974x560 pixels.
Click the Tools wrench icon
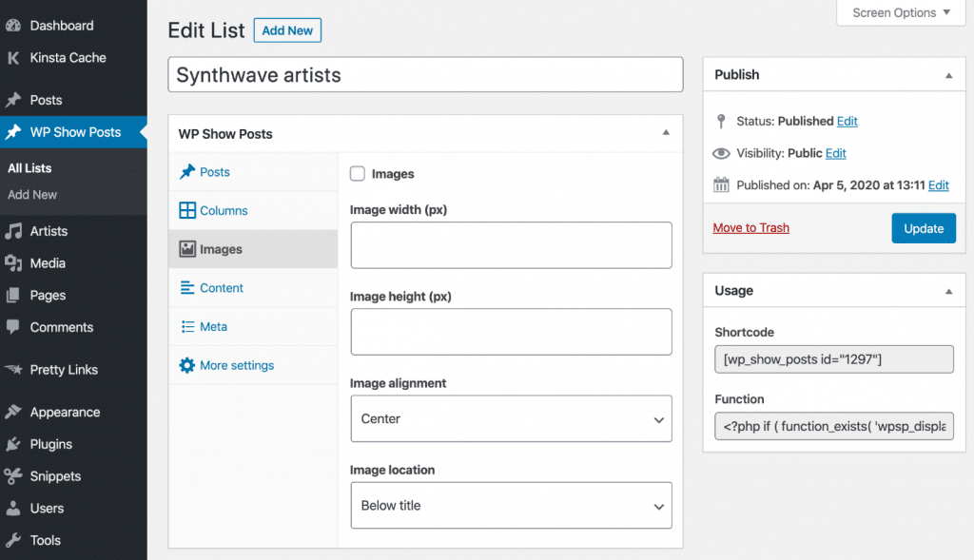tap(13, 540)
